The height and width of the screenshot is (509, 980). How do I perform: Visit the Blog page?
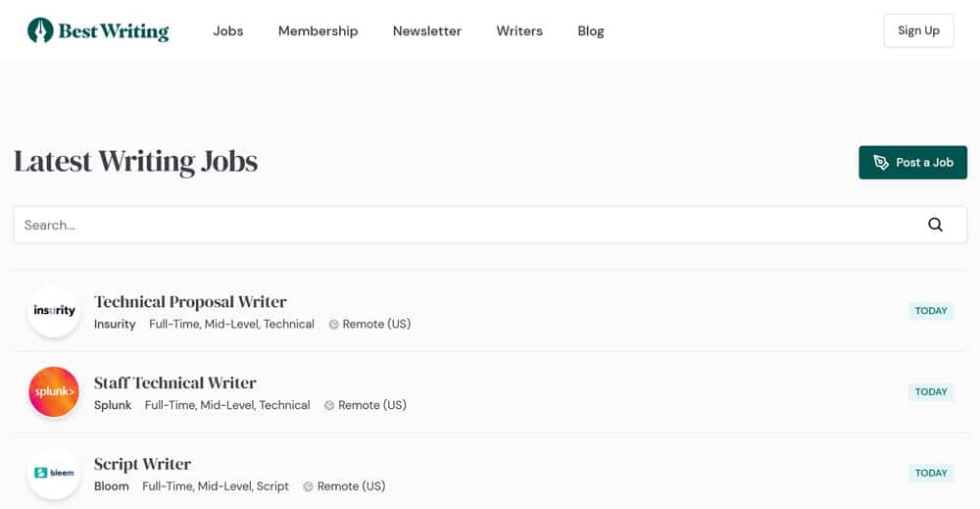591,30
